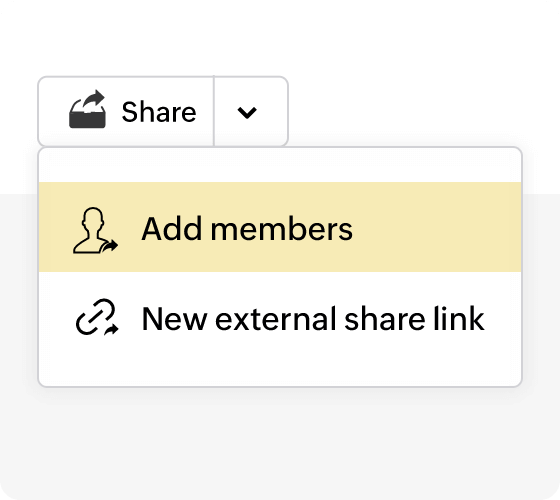Click the yellow highlighted menu row

pos(280,227)
